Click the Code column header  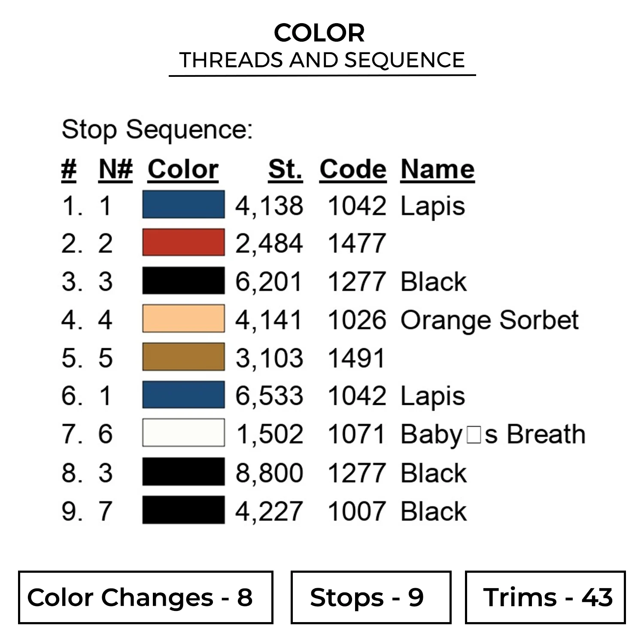(353, 169)
